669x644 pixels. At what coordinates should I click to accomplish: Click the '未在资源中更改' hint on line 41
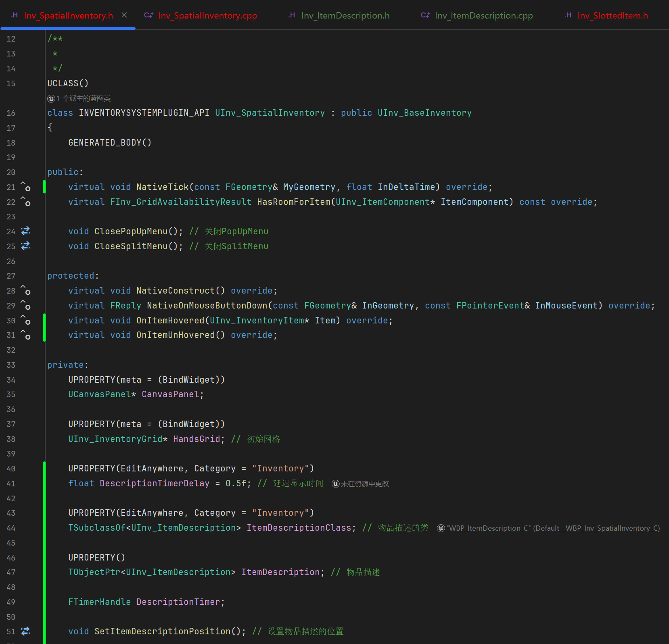point(360,484)
